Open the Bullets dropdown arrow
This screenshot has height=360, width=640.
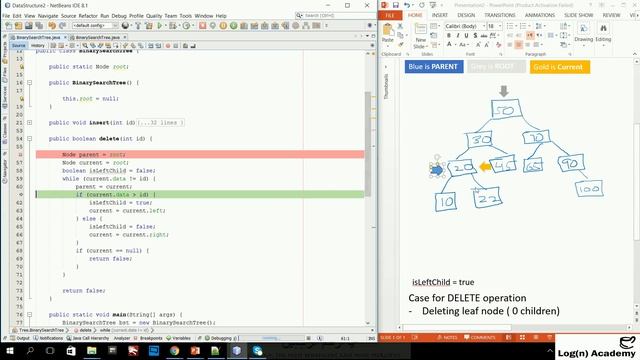tap(515, 26)
